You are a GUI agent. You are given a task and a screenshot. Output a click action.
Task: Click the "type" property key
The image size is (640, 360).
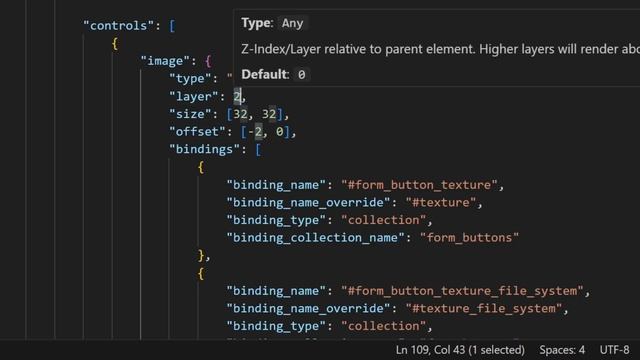(x=190, y=78)
